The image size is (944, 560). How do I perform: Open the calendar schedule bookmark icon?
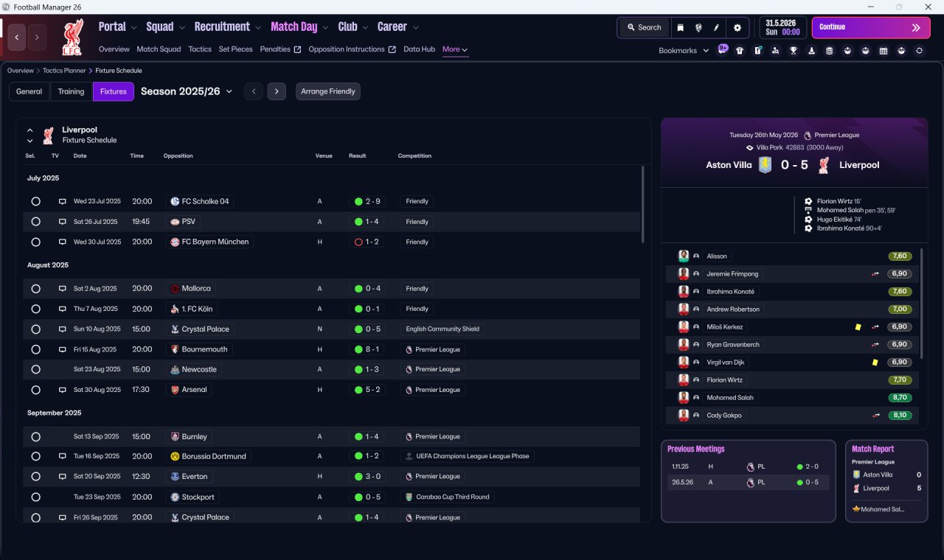coord(884,51)
